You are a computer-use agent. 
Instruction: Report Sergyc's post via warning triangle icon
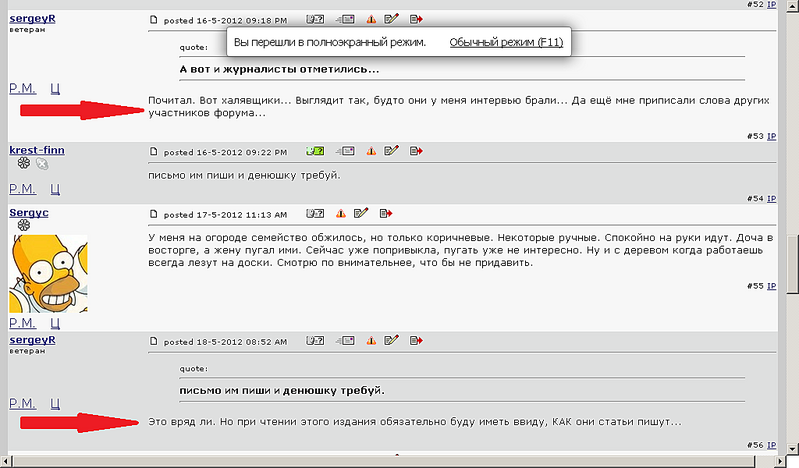pyautogui.click(x=341, y=213)
